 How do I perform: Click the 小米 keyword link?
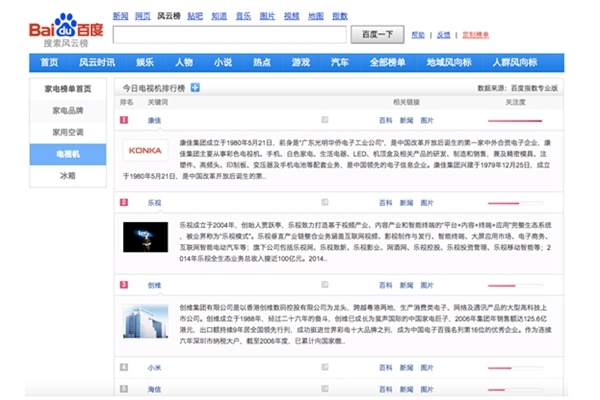[155, 368]
